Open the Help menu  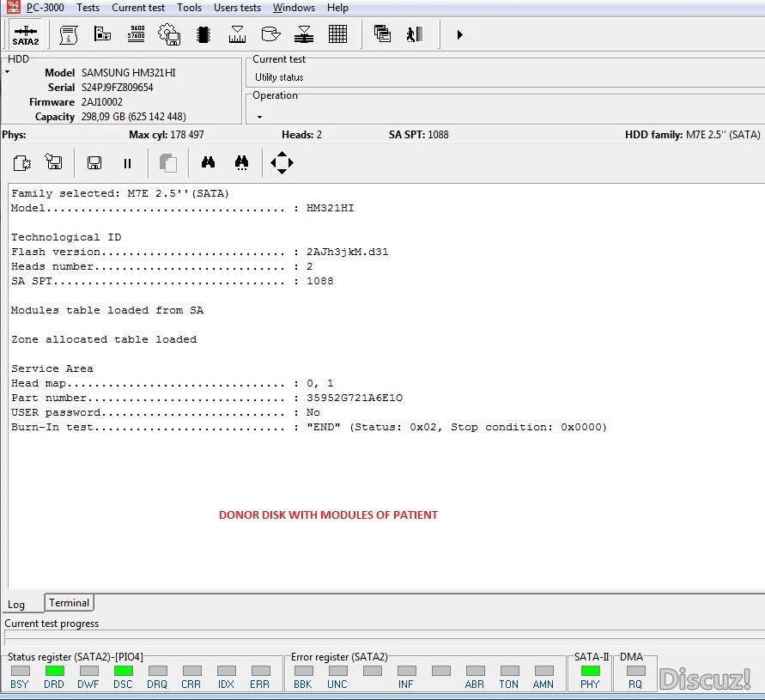tap(337, 8)
